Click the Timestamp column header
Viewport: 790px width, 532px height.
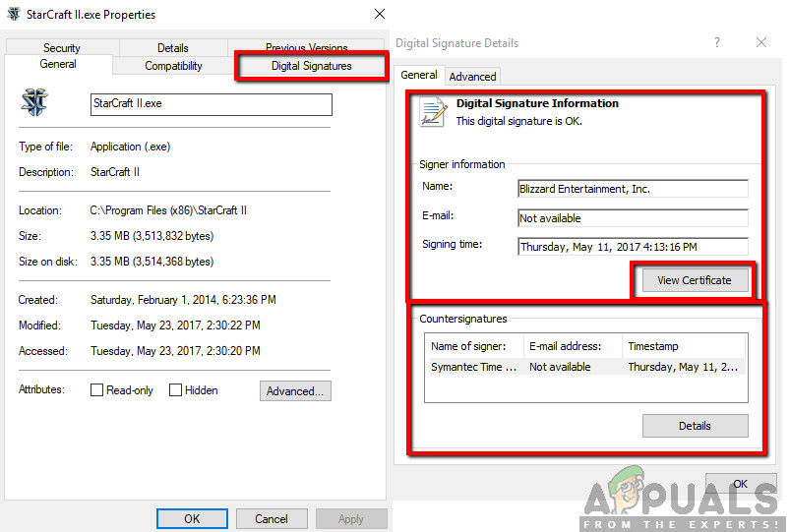684,346
